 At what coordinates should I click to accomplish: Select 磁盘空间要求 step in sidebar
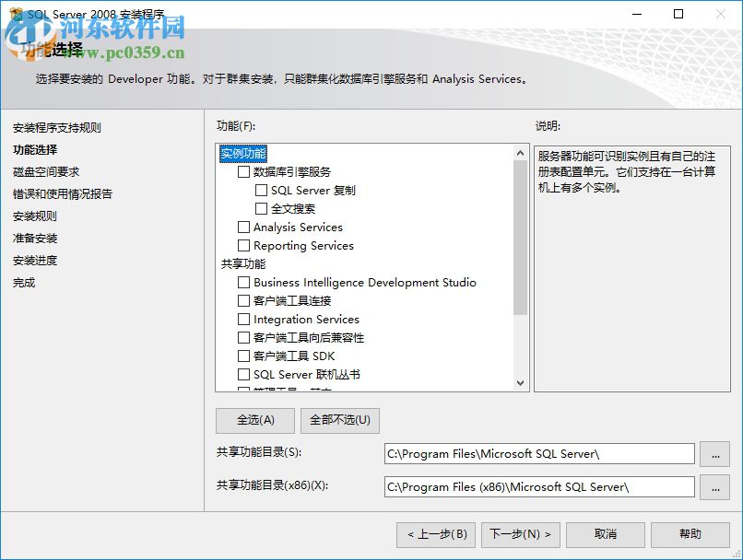pyautogui.click(x=47, y=171)
